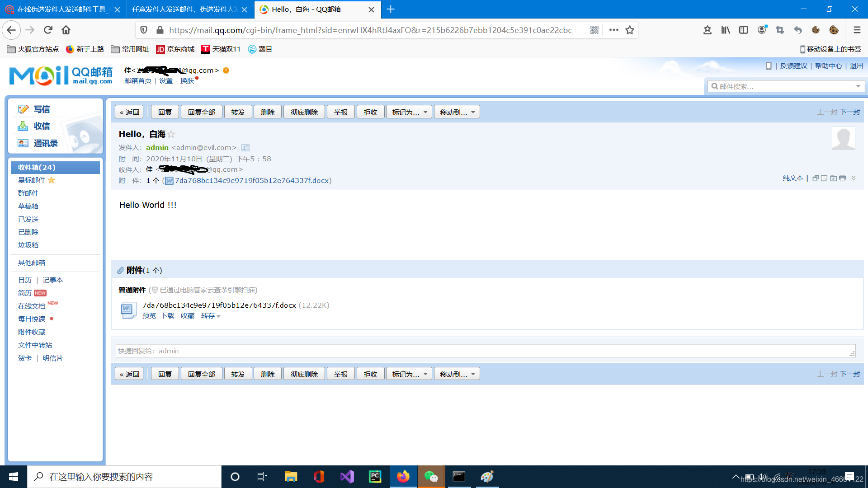The height and width of the screenshot is (488, 868).
Task: Switch to the first tab 在线伪造发件人
Action: pos(61,9)
